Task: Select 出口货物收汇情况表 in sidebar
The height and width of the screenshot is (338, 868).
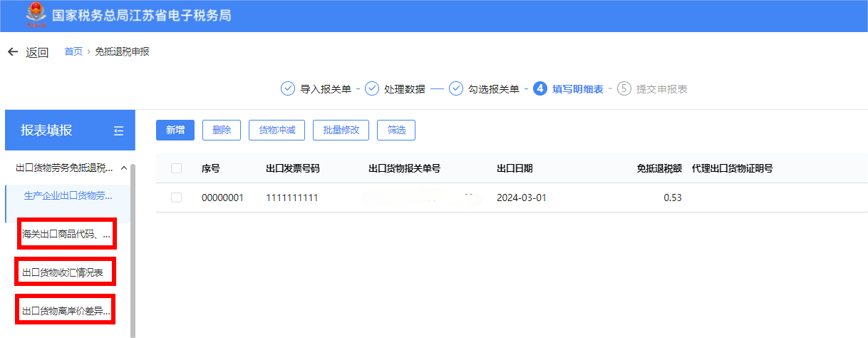Action: (x=65, y=272)
